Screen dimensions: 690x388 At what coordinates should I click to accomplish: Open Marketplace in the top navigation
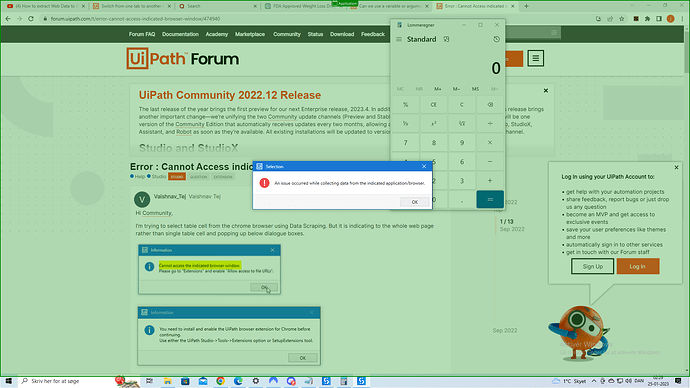click(x=250, y=34)
